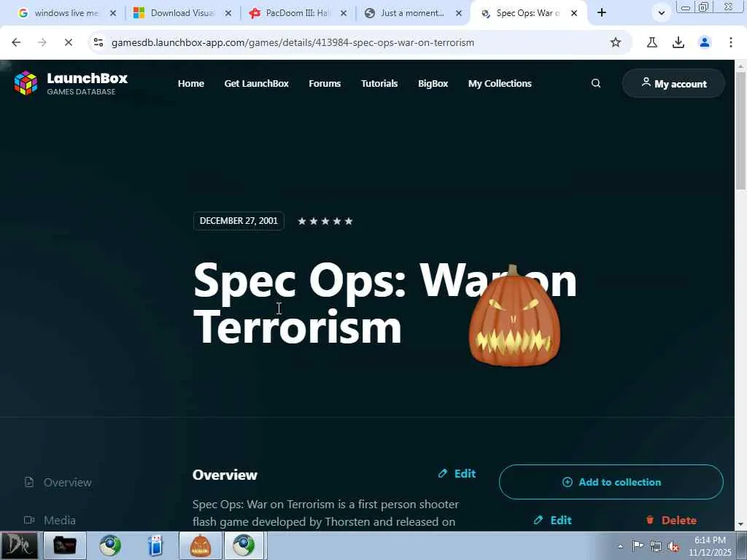Open My Collections nav link
The width and height of the screenshot is (747, 560).
point(500,83)
